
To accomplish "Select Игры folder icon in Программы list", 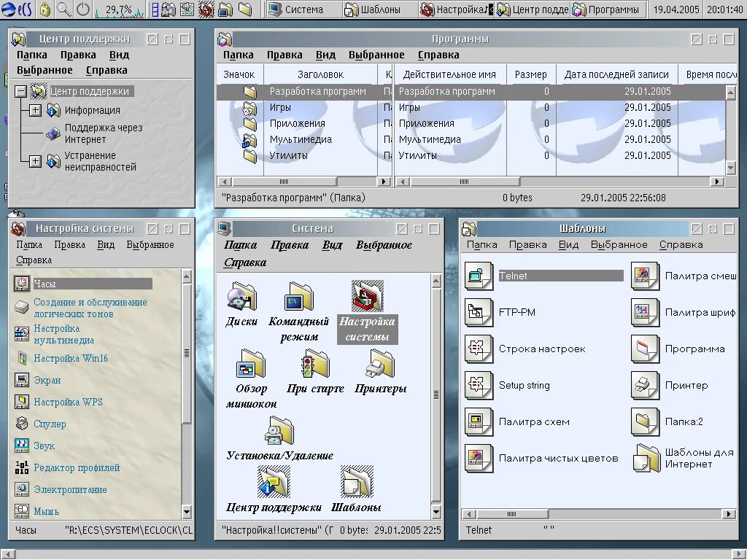I will [x=249, y=108].
